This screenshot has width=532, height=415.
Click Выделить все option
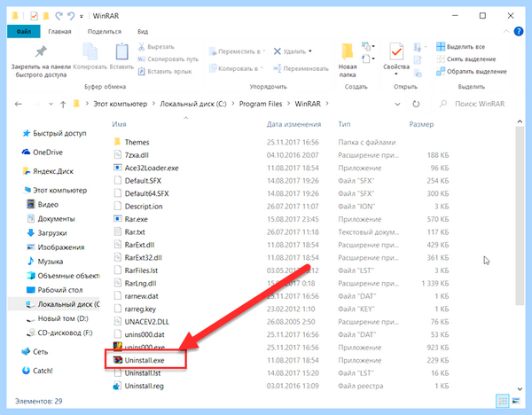[x=461, y=47]
